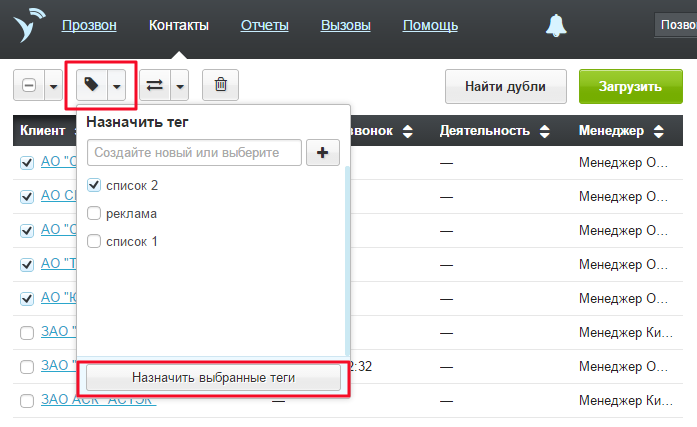
Task: Expand the selection dropdown arrow
Action: tap(53, 86)
